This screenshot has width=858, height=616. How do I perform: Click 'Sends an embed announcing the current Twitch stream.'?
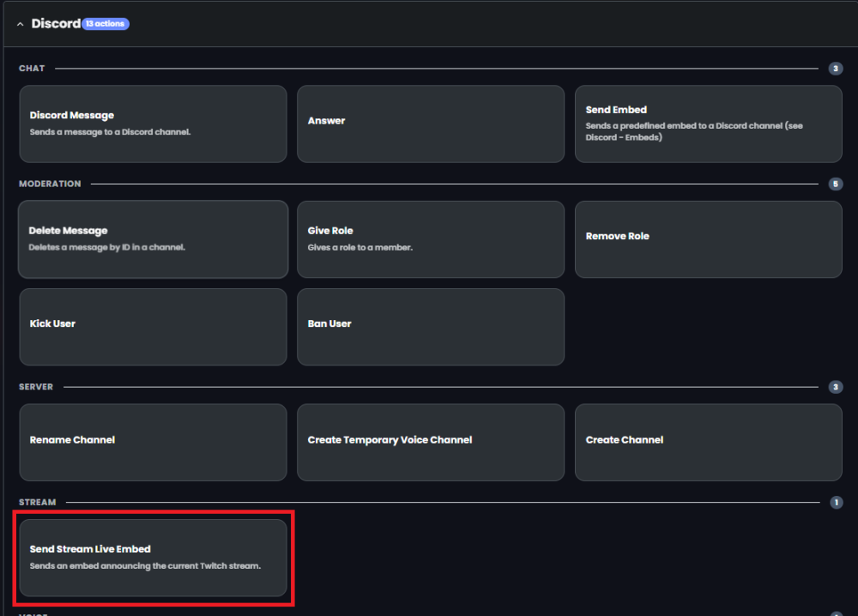point(145,565)
